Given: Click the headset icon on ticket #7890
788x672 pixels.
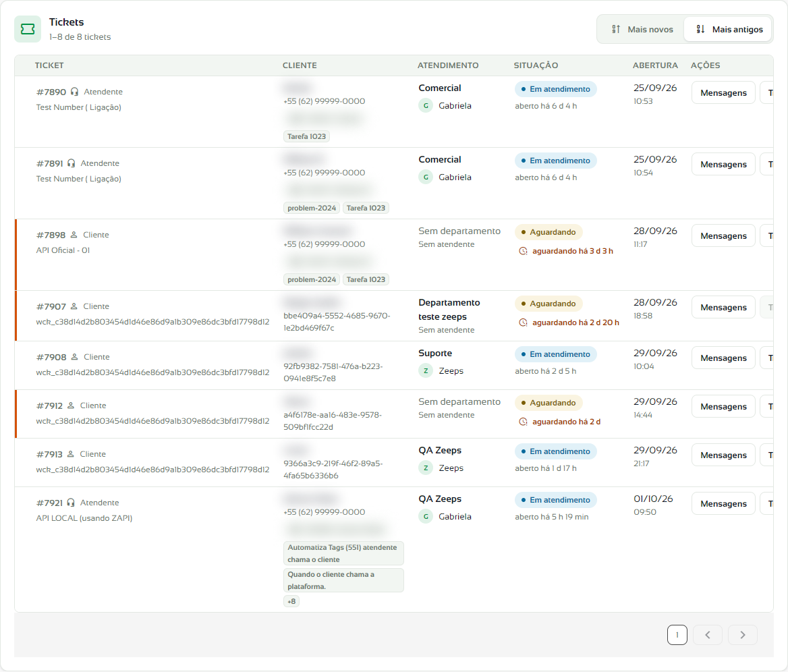Looking at the screenshot, I should [x=74, y=92].
